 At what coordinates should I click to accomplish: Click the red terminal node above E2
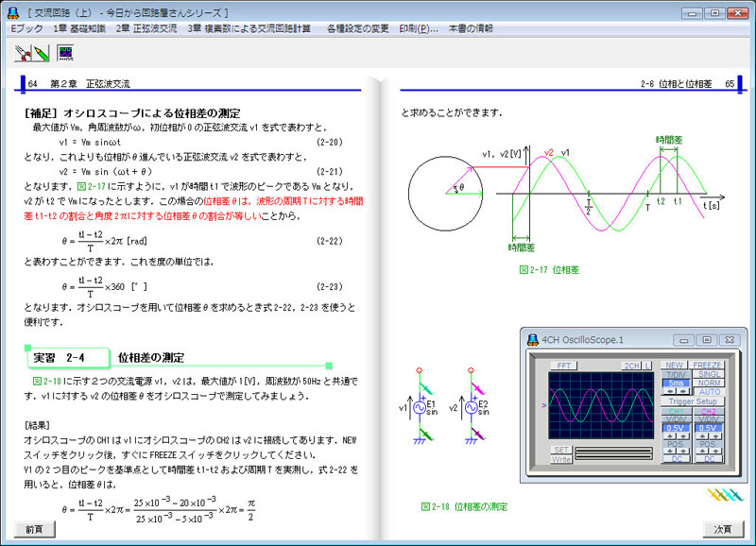(471, 370)
